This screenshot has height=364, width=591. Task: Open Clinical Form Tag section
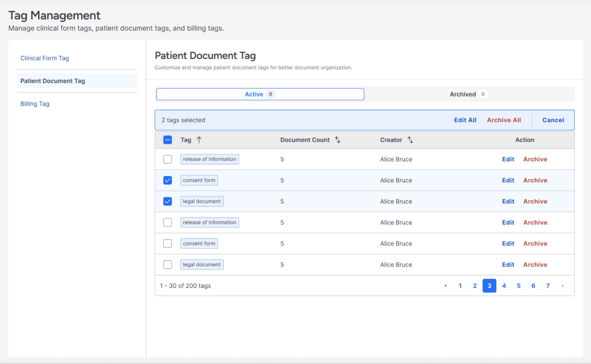click(x=45, y=58)
